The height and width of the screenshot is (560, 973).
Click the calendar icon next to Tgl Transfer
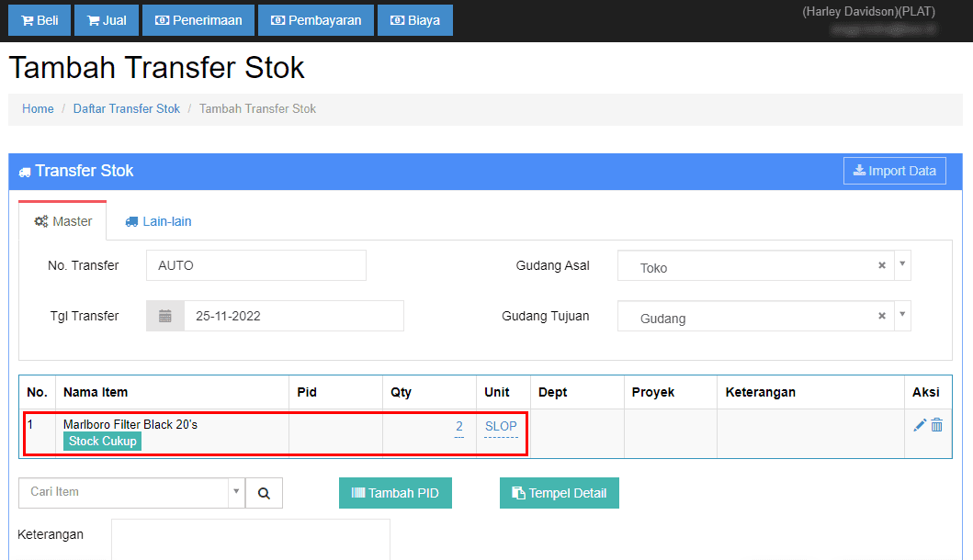click(165, 316)
